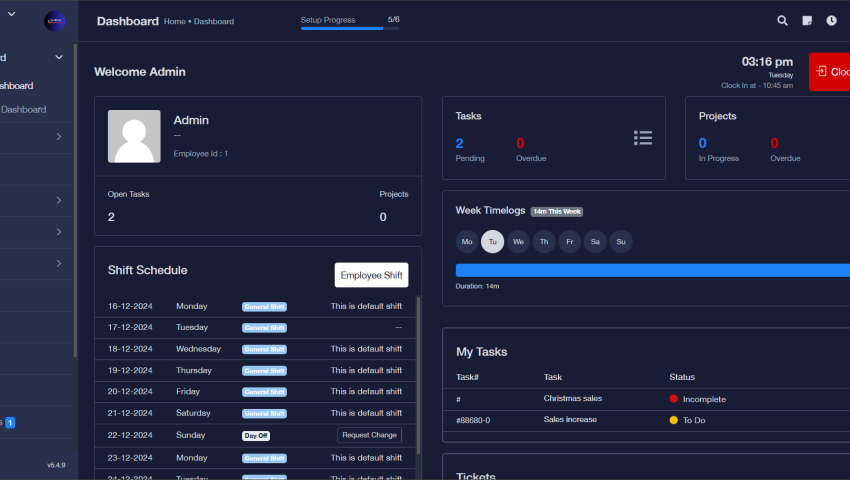This screenshot has height=480, width=850.
Task: Open the timer clock icon in header
Action: tap(832, 21)
